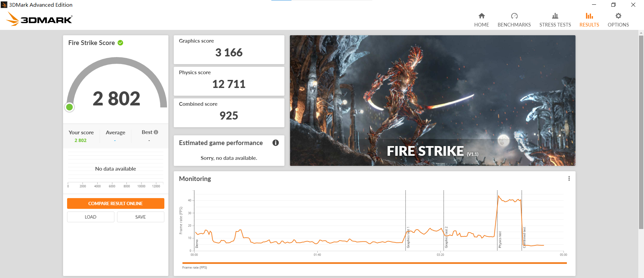Viewport: 644px width, 278px height.
Task: Click the Demo marker on chart
Action: pos(197,244)
